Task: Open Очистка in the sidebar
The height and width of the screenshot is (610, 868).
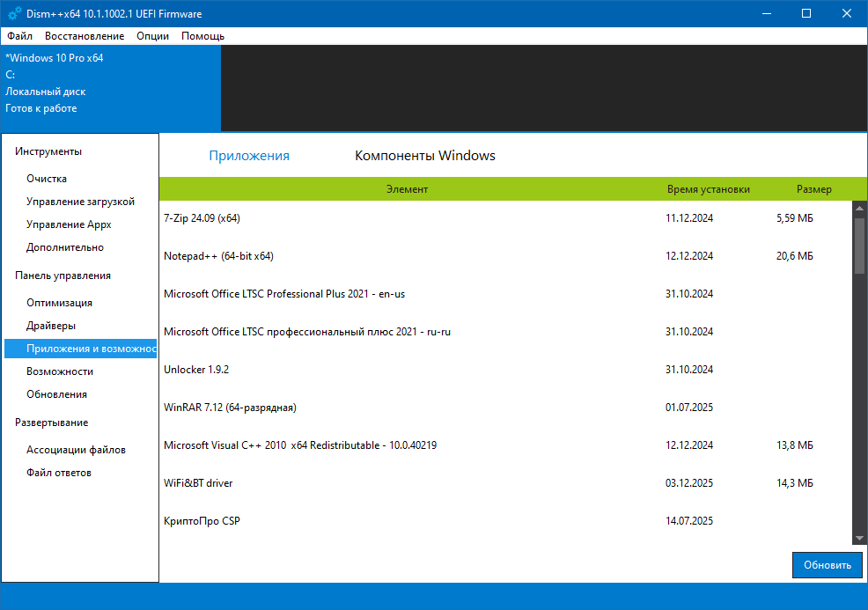Action: (47, 179)
